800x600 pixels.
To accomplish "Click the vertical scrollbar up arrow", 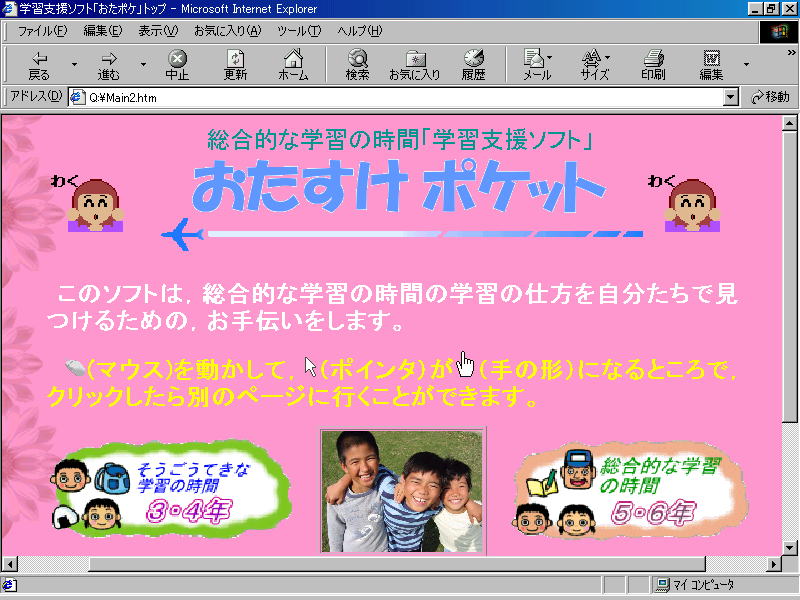I will [x=790, y=122].
